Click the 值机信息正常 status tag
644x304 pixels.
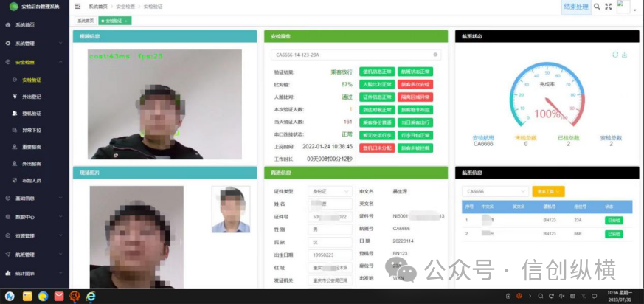(377, 72)
